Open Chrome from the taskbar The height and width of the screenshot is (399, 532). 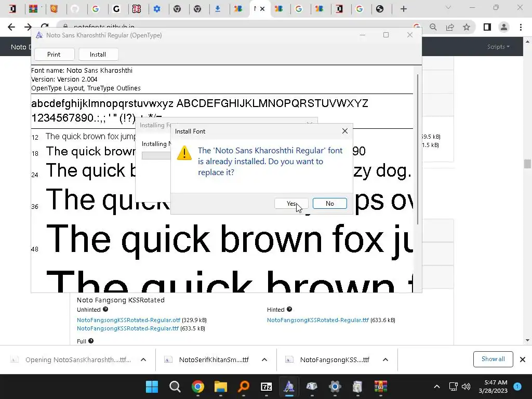click(198, 387)
